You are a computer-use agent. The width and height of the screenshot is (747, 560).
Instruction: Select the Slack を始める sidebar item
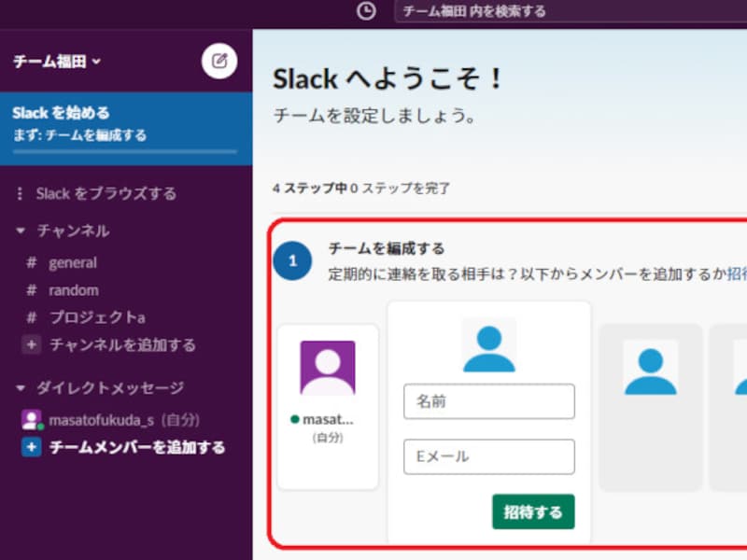pyautogui.click(x=126, y=129)
